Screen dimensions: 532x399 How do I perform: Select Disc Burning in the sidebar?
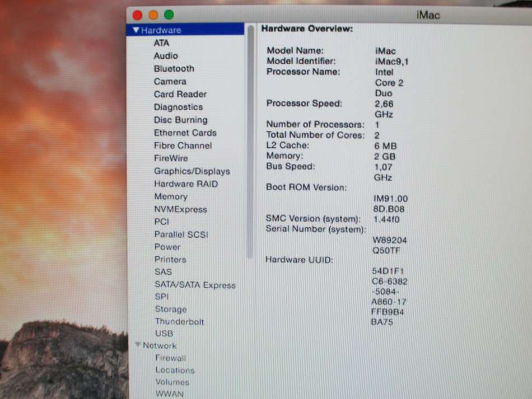(180, 120)
